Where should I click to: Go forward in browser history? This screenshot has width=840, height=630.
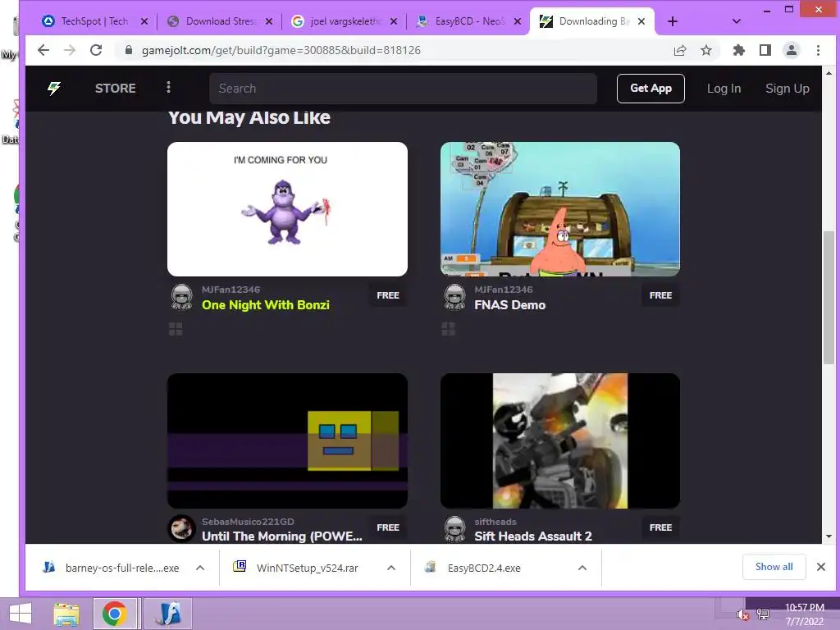(70, 50)
